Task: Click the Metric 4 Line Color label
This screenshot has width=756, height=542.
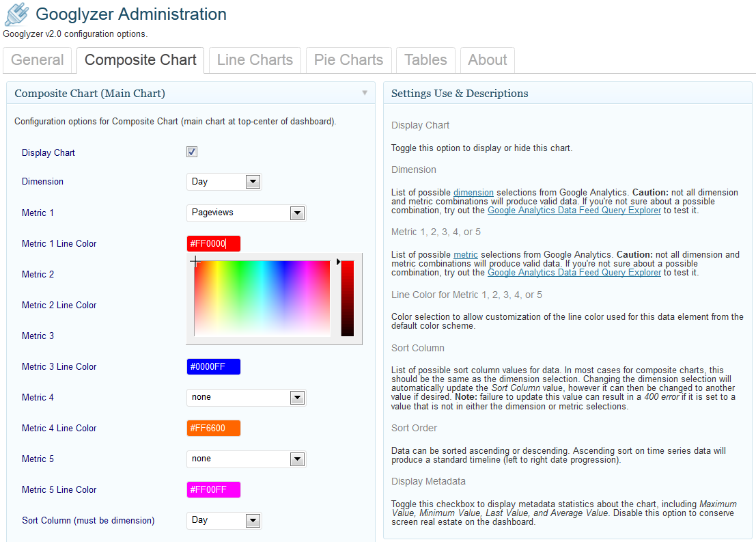Action: [59, 428]
